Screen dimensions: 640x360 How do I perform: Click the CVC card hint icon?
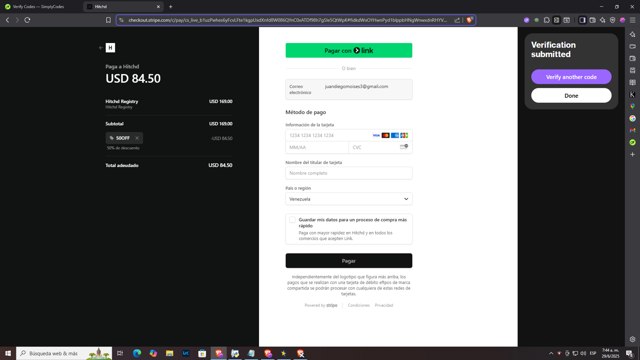(404, 147)
